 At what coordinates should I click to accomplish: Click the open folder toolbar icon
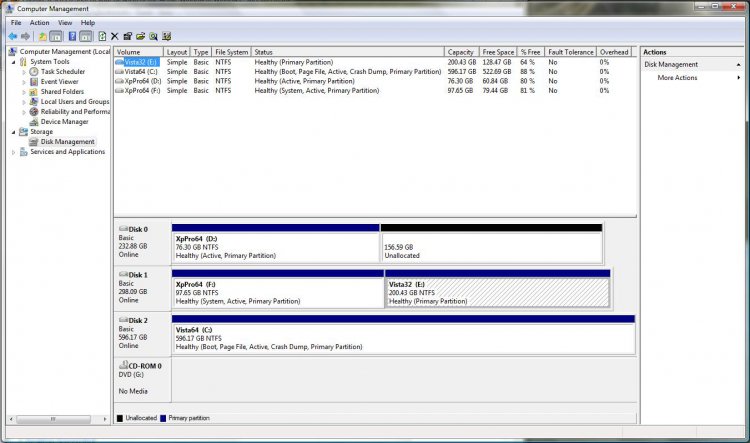click(141, 36)
